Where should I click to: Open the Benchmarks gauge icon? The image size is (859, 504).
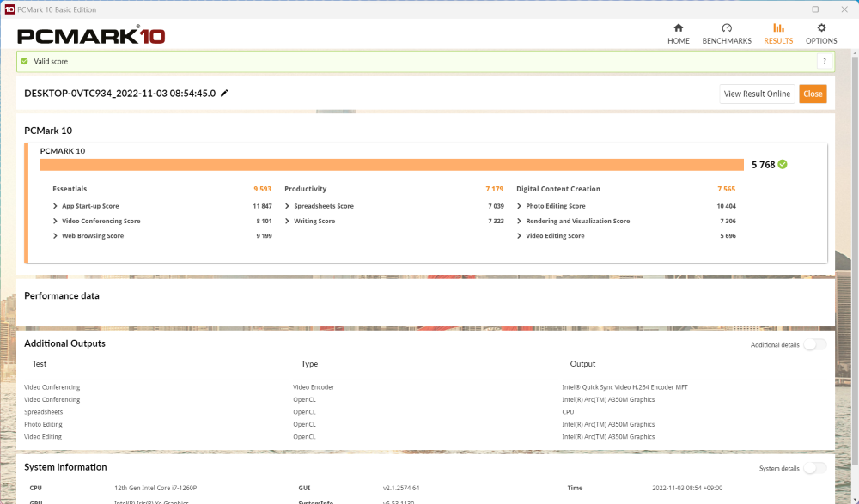[727, 28]
